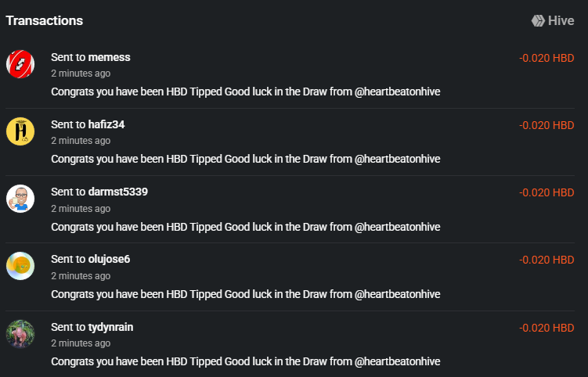Viewport: 588px width, 377px height.
Task: Select the Hive label text
Action: (561, 20)
